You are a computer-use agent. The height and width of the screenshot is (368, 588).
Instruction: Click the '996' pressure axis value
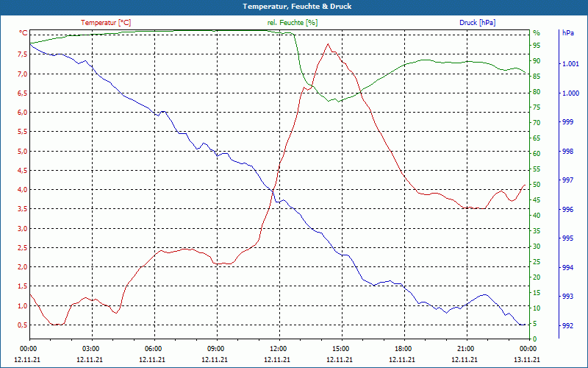coord(568,210)
